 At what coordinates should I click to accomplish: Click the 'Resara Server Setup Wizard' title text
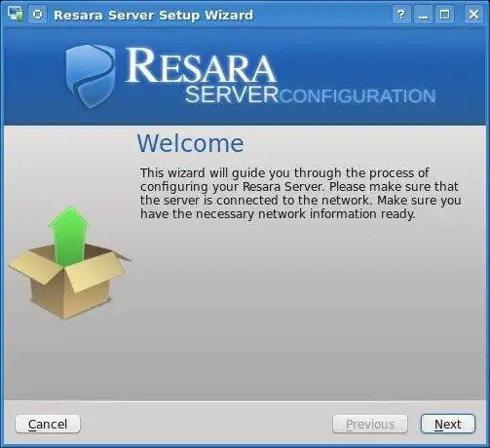(153, 15)
